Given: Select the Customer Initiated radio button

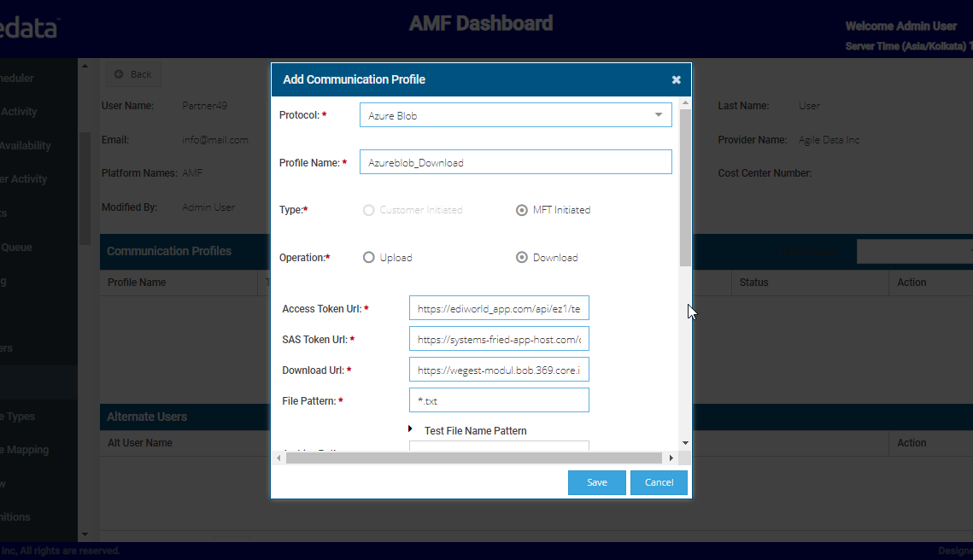Looking at the screenshot, I should (369, 210).
